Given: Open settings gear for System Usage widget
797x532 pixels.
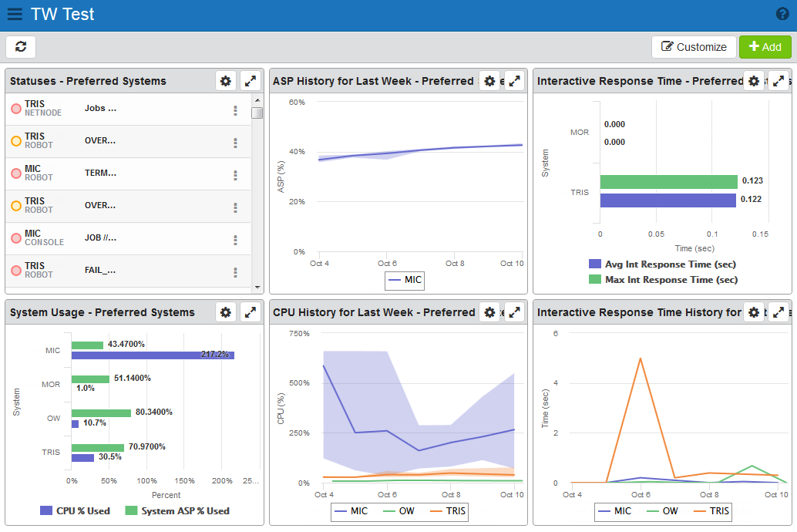Looking at the screenshot, I should (x=226, y=312).
